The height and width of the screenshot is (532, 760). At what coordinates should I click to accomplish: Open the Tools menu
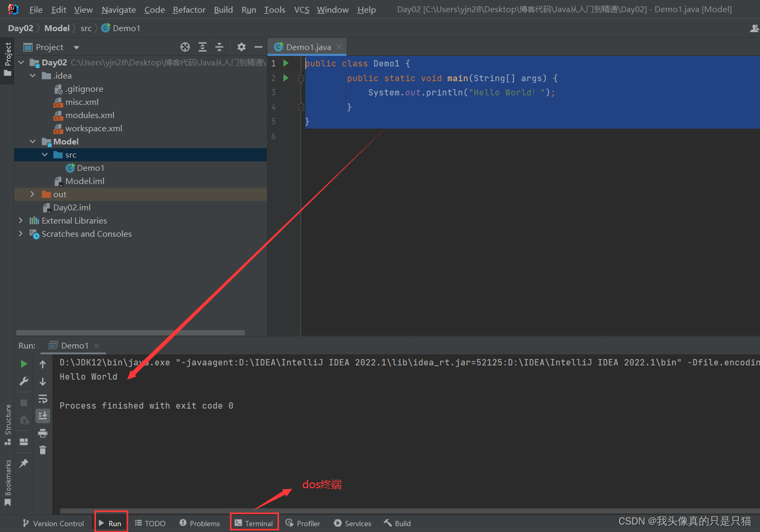(x=274, y=9)
